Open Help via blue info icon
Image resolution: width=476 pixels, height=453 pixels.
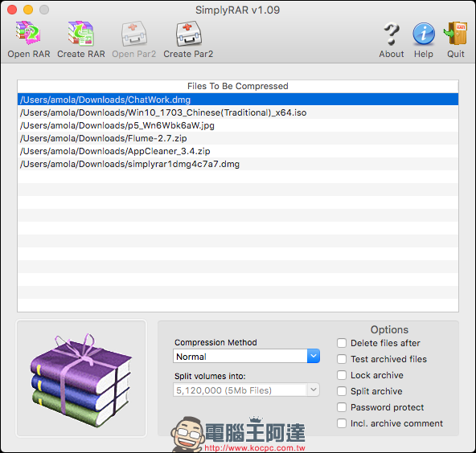424,34
